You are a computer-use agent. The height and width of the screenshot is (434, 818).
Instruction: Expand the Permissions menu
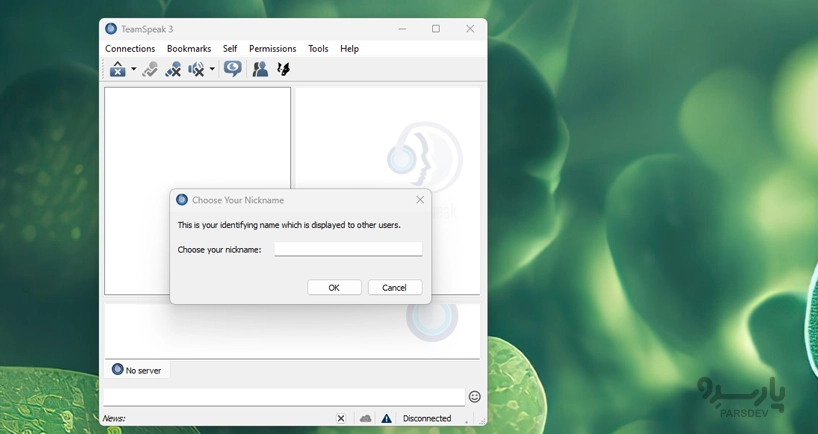click(x=272, y=48)
